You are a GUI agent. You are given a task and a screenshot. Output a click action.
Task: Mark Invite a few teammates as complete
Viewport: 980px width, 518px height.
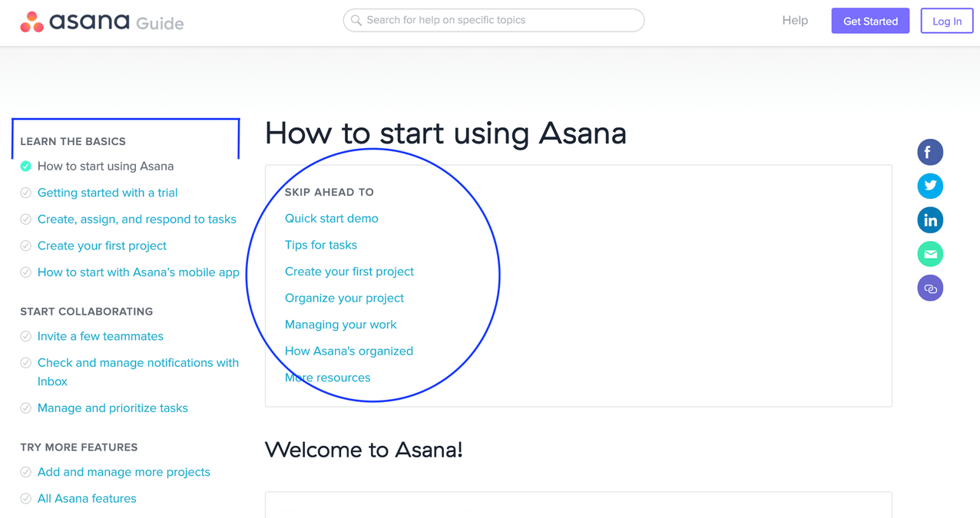tap(25, 336)
